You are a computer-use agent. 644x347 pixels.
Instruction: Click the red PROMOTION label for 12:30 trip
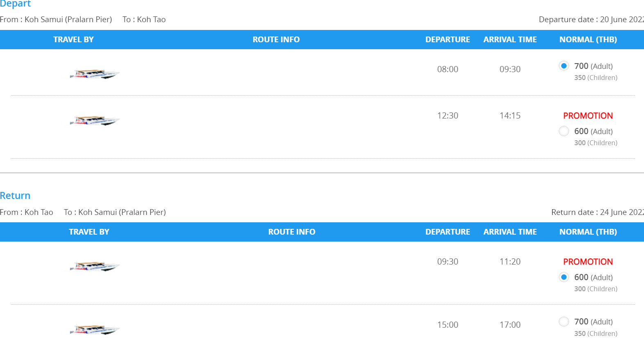(x=588, y=116)
